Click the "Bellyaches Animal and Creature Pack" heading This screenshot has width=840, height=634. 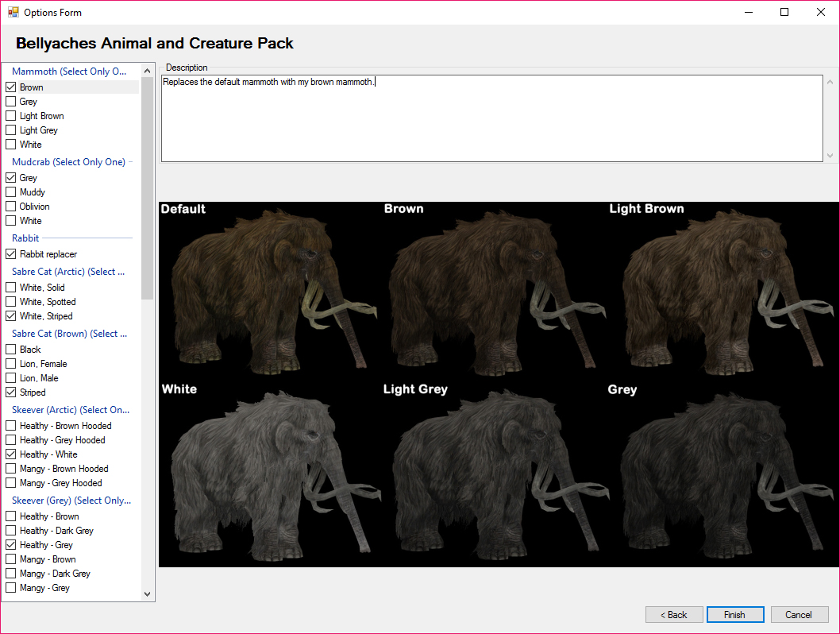click(x=154, y=43)
